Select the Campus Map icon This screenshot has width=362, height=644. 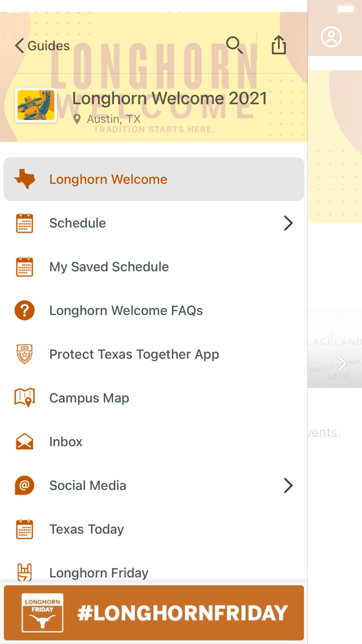[x=24, y=398]
